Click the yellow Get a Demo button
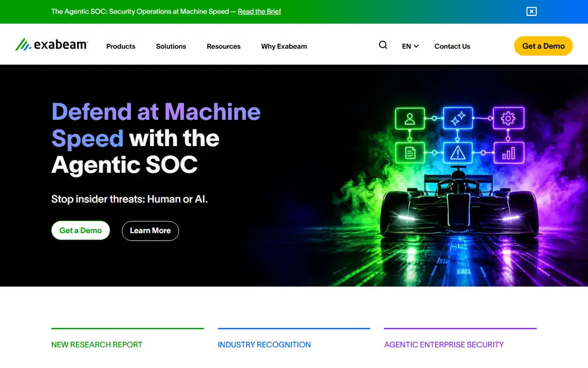The image size is (588, 368). point(544,46)
